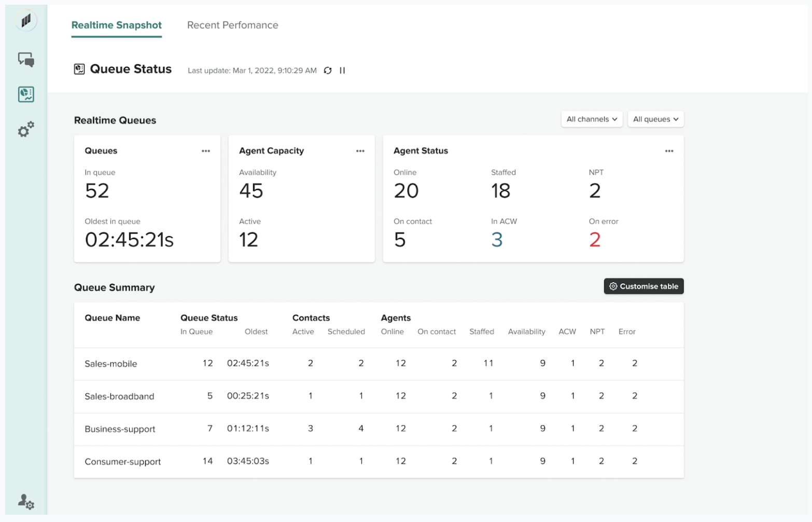
Task: Click the On contact column header
Action: (437, 332)
